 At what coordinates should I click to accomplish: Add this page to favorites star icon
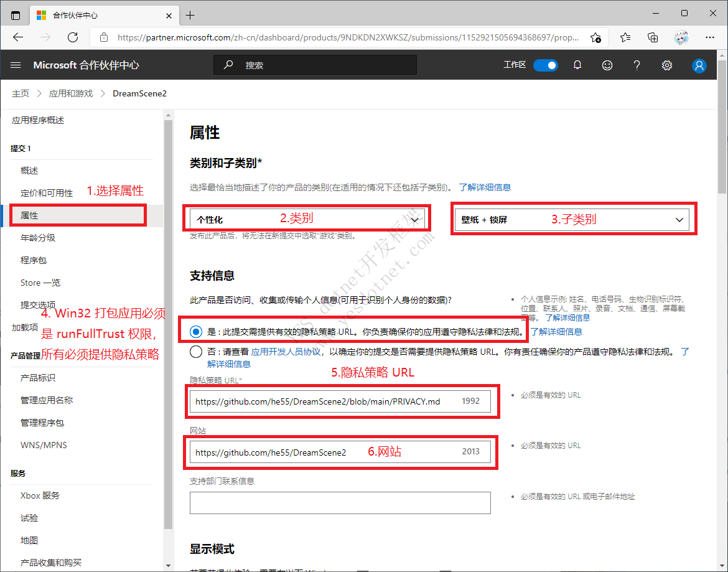pyautogui.click(x=595, y=37)
